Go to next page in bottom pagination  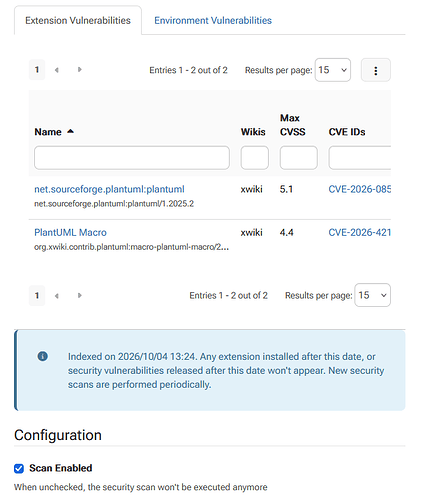[79, 295]
